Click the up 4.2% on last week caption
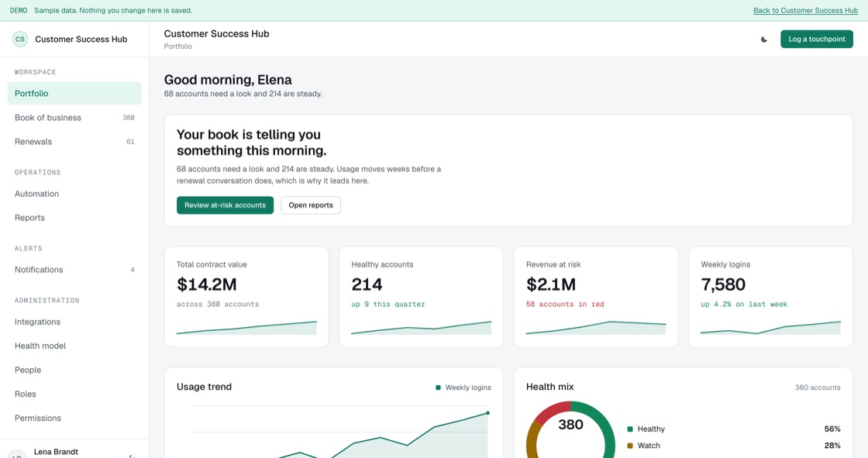The height and width of the screenshot is (458, 868). pos(744,304)
